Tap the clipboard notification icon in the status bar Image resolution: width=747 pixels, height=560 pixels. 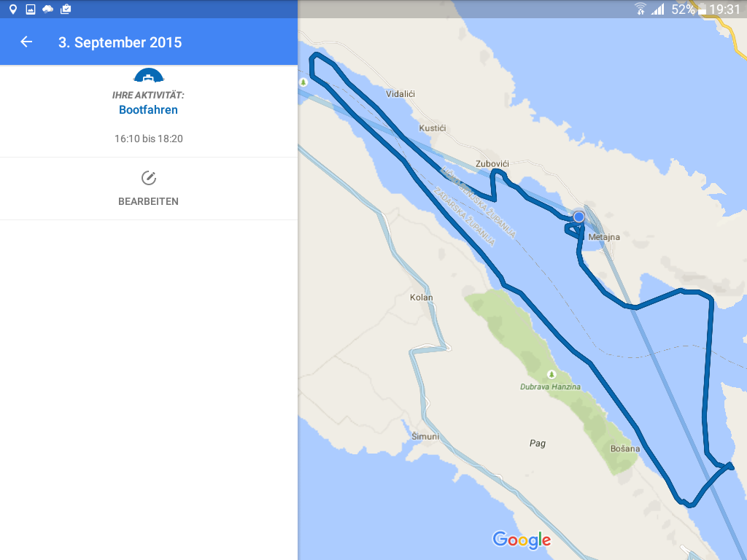[66, 9]
